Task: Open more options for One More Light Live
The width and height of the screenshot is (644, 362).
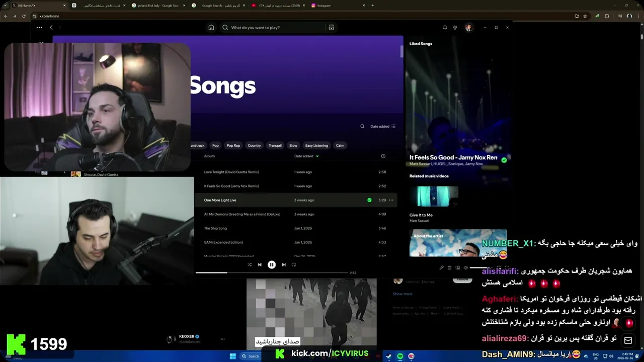Action: tap(391, 200)
